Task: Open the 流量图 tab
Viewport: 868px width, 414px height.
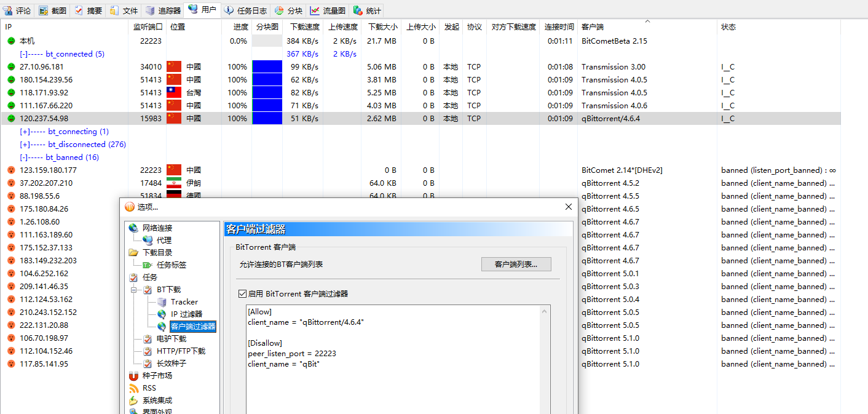Action: coord(328,10)
